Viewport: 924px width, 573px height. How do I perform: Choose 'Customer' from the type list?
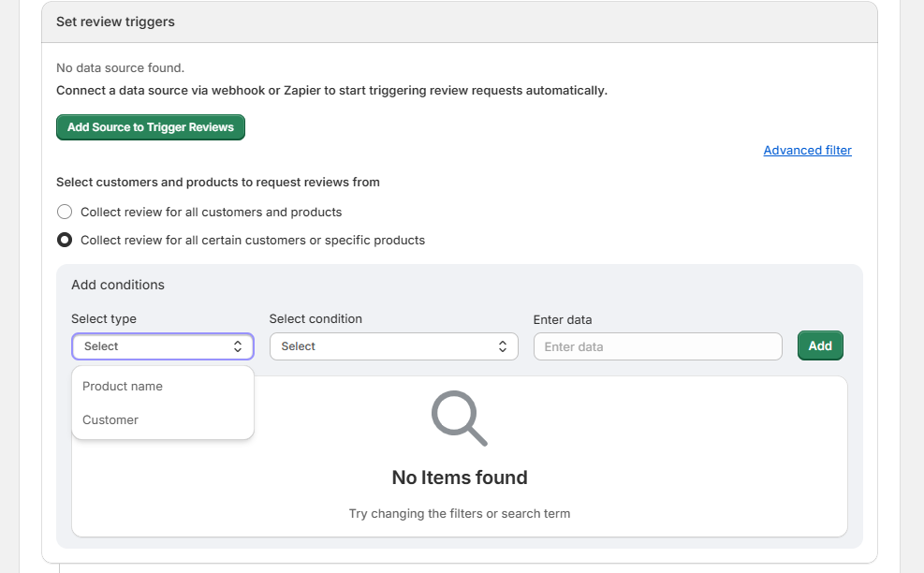point(110,419)
